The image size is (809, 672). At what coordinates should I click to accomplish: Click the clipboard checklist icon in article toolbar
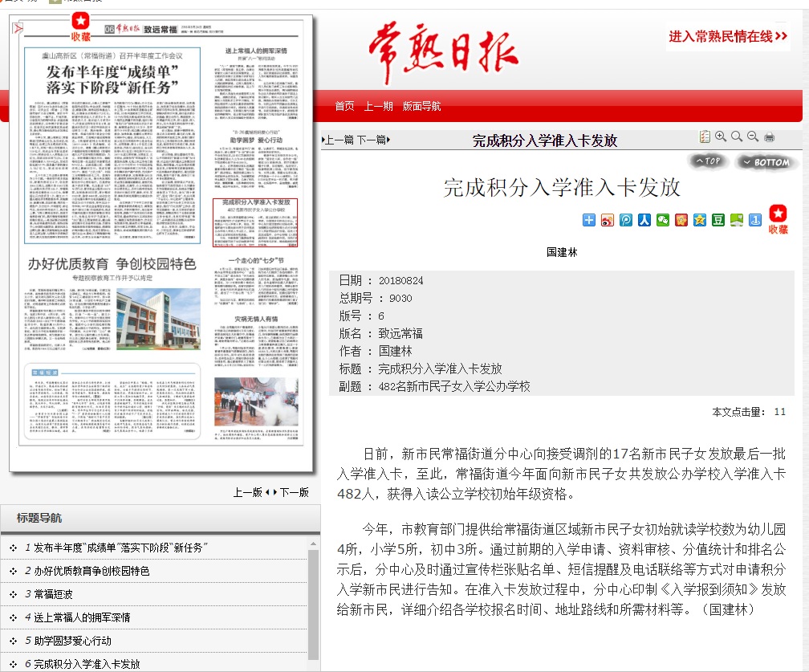(x=705, y=136)
